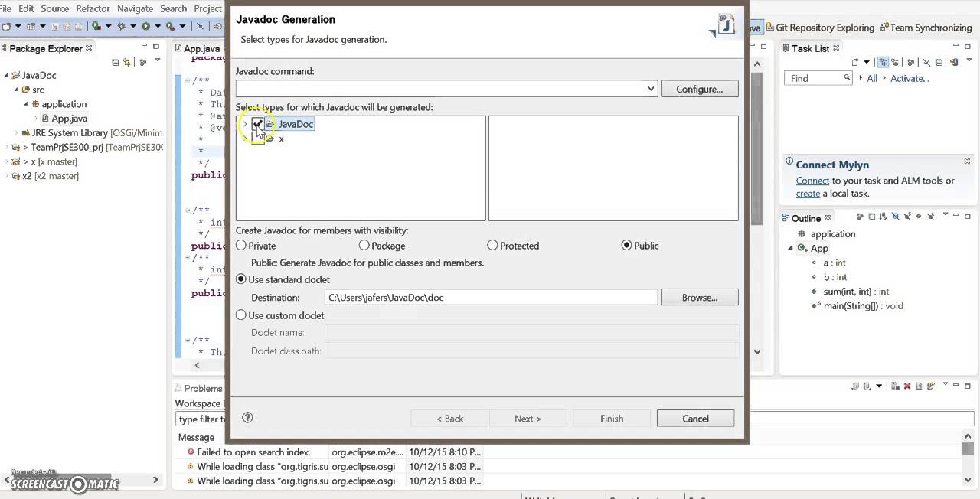Image resolution: width=980 pixels, height=499 pixels.
Task: Click the App class icon in Outline
Action: [x=802, y=248]
